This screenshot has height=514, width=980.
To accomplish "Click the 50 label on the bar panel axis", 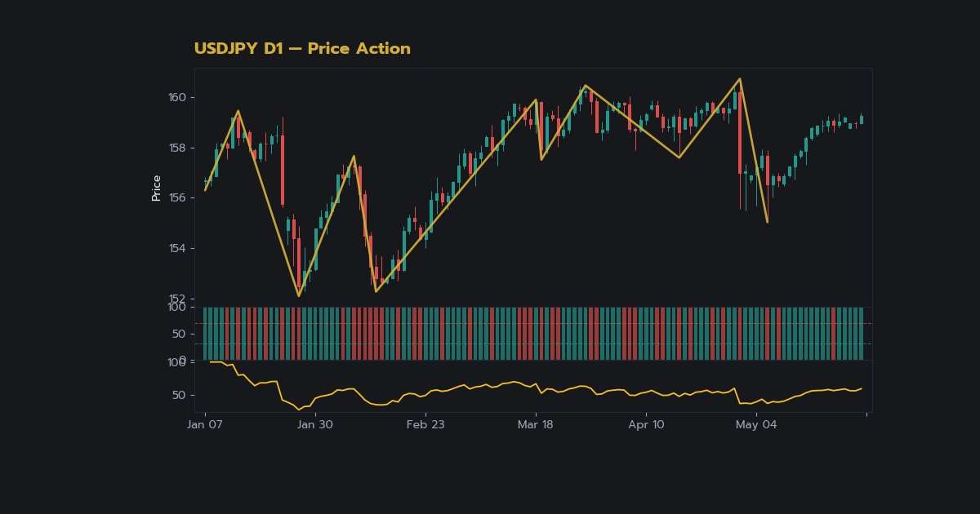I will [x=180, y=334].
